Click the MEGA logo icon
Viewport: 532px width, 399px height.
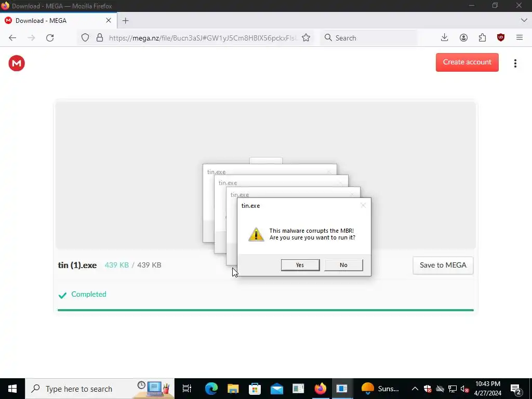pyautogui.click(x=17, y=63)
